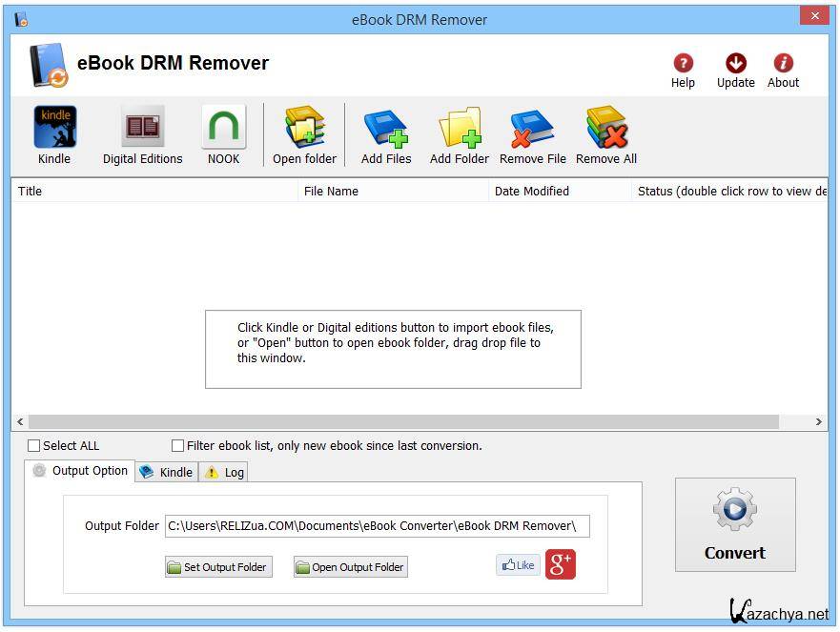Image resolution: width=840 pixels, height=632 pixels.
Task: Start conversion with the Convert button
Action: (x=734, y=524)
